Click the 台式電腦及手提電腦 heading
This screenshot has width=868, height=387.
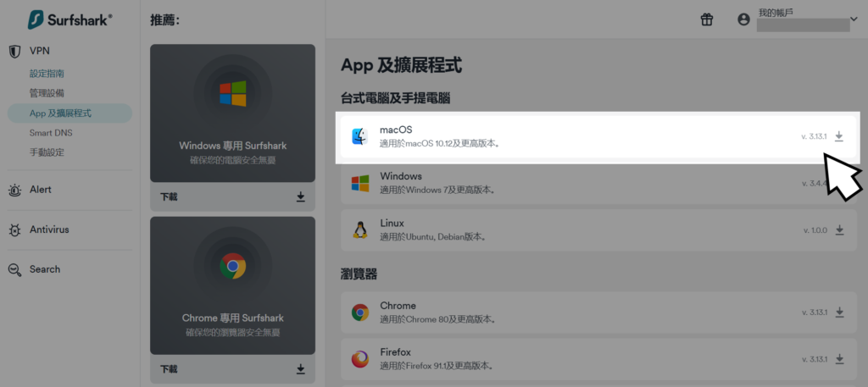click(395, 99)
